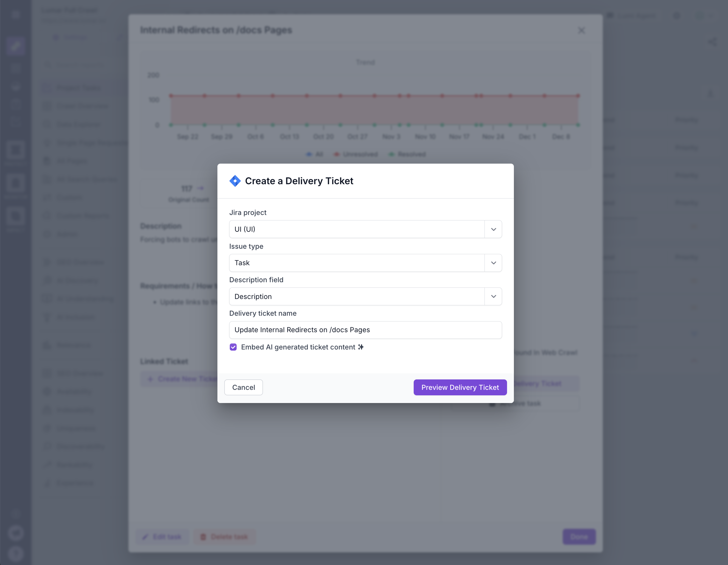
Task: Toggle the Resolved series in chart legend
Action: [407, 154]
